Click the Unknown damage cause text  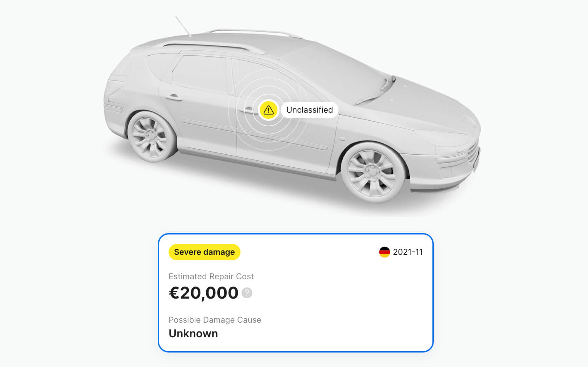pyautogui.click(x=193, y=333)
